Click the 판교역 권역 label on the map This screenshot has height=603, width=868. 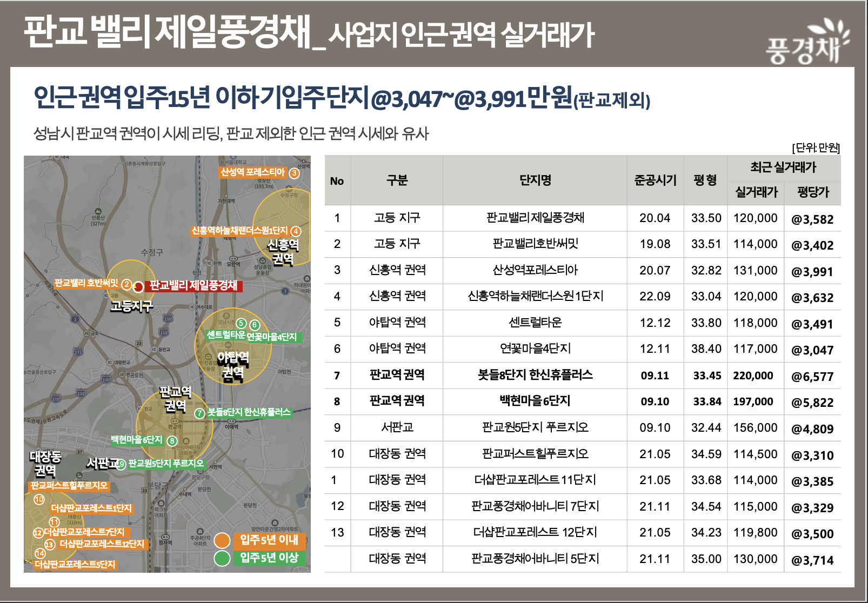[175, 399]
